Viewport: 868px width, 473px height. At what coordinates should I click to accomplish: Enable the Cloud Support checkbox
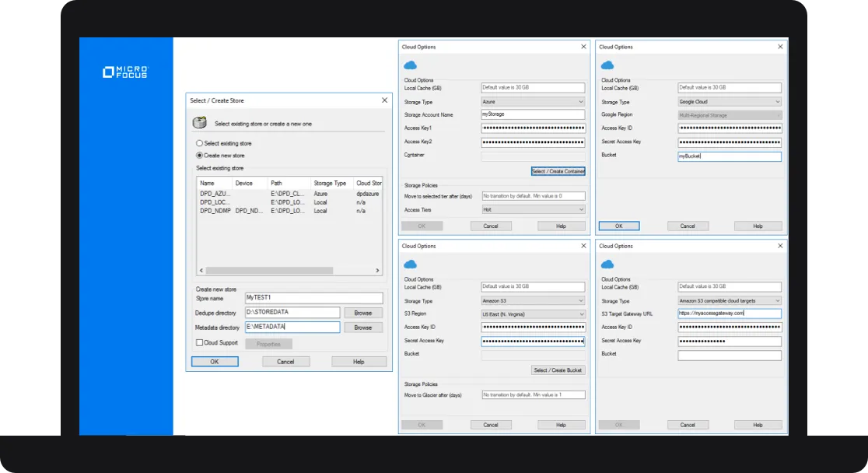(199, 342)
